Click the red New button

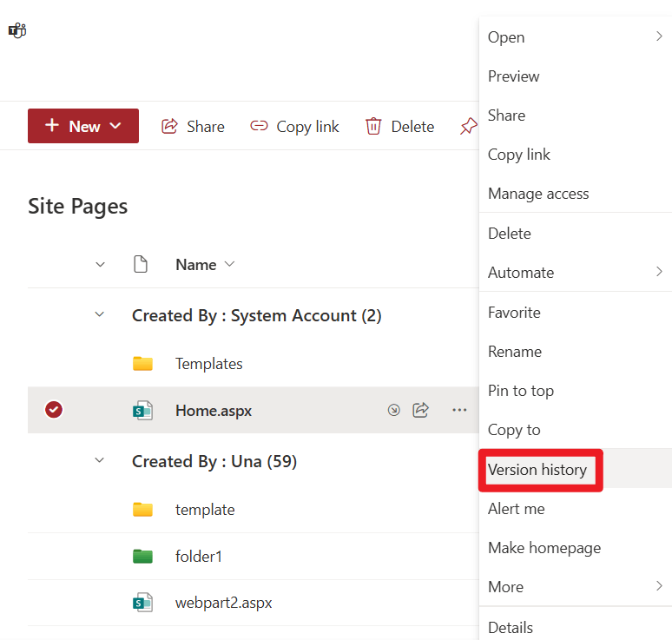click(x=83, y=126)
